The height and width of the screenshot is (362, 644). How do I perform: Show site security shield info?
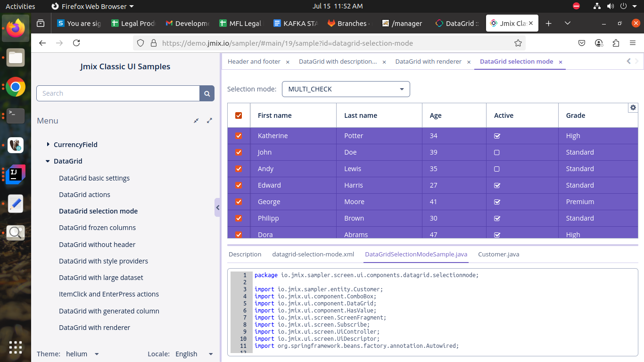click(x=140, y=43)
